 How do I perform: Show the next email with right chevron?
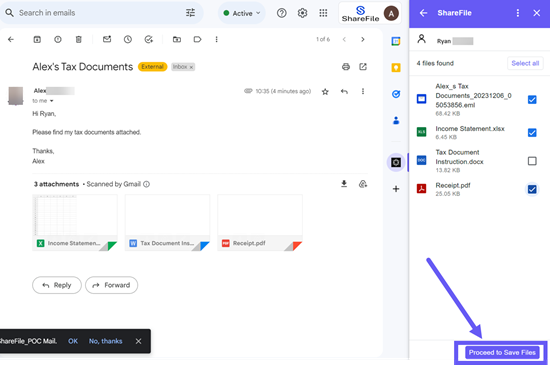click(363, 39)
